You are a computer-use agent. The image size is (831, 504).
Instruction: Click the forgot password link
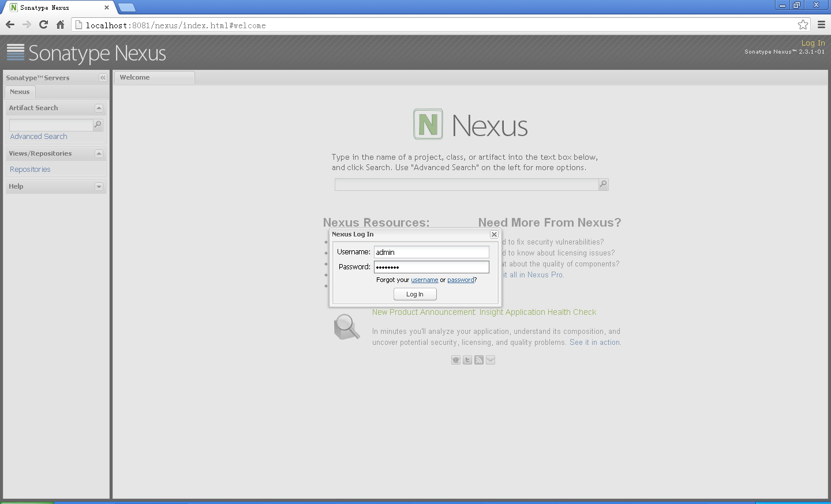tap(461, 280)
